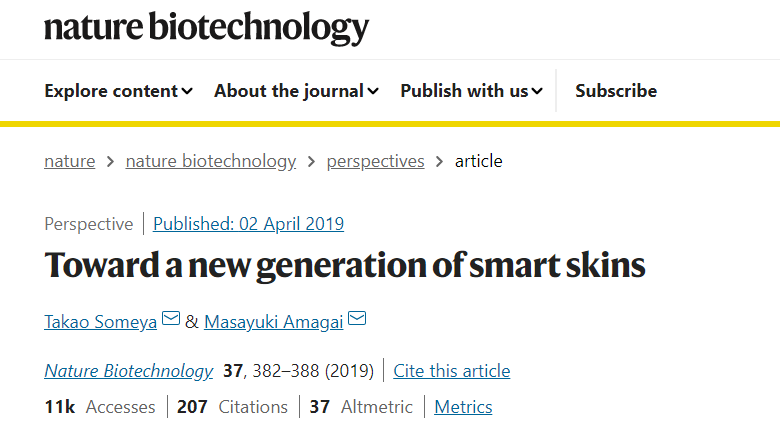Click the 207 Citations count
Viewport: 780px width, 427px height.
pos(232,407)
